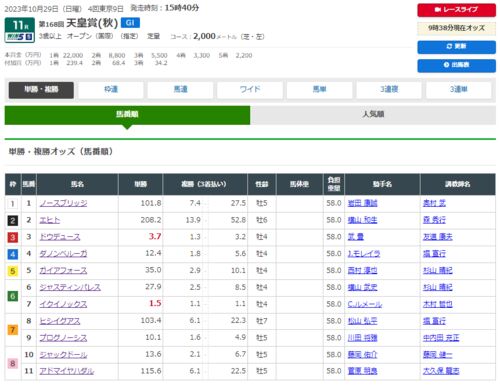Open horse link プログノーシス
The height and width of the screenshot is (385, 500).
click(63, 338)
